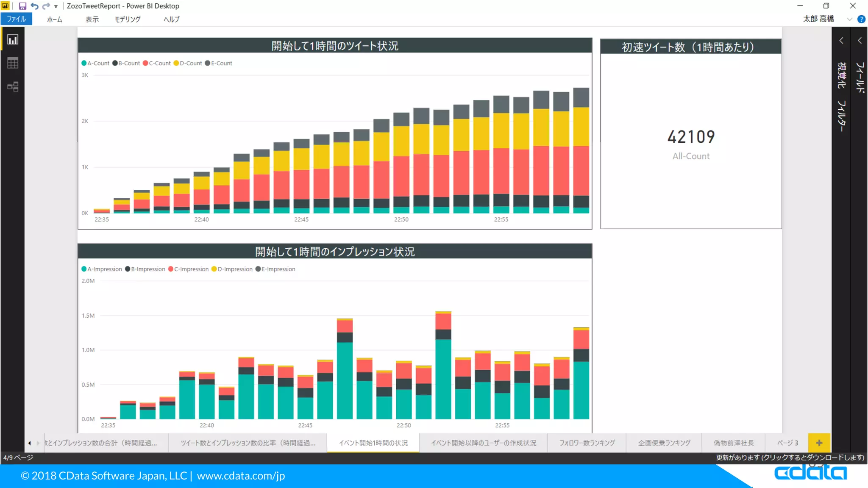Add new page with plus button
Image resolution: width=868 pixels, height=488 pixels.
(x=819, y=443)
